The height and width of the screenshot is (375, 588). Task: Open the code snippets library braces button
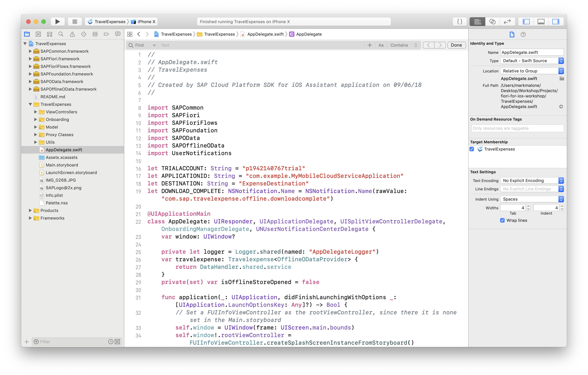pos(460,21)
